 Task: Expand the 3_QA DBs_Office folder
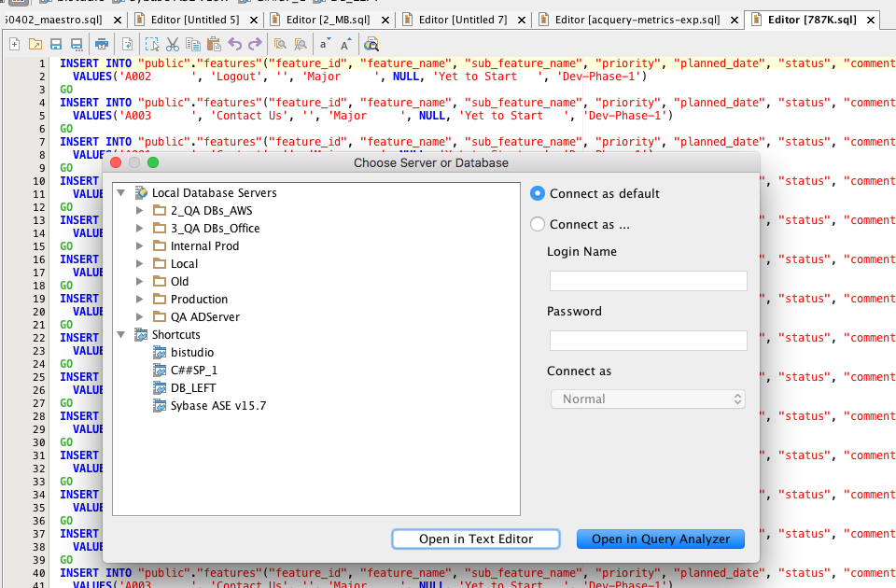139,228
